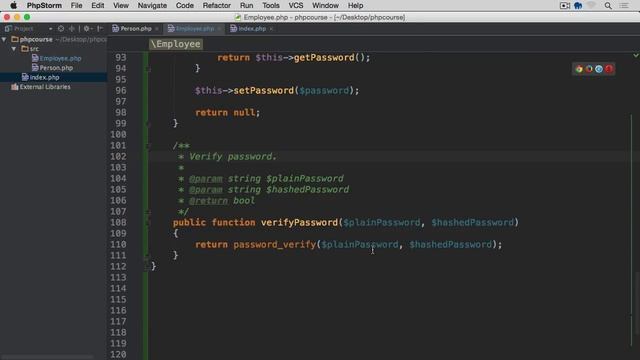Click the blue elephant menu bar icon
Viewport: 640px width, 360px height.
[x=578, y=5]
